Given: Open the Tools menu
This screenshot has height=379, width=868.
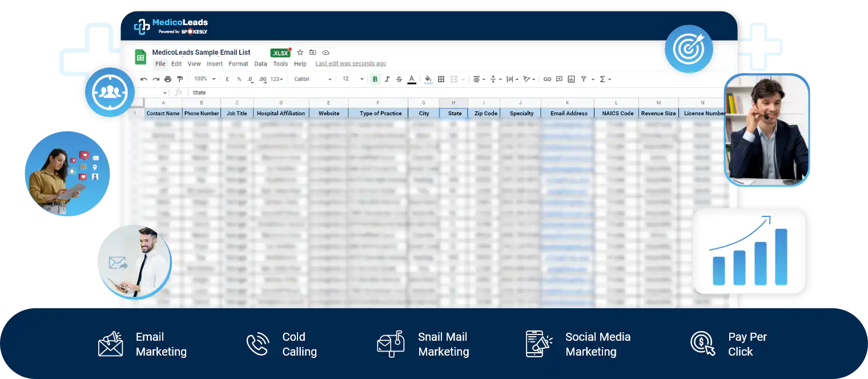Looking at the screenshot, I should pyautogui.click(x=280, y=64).
